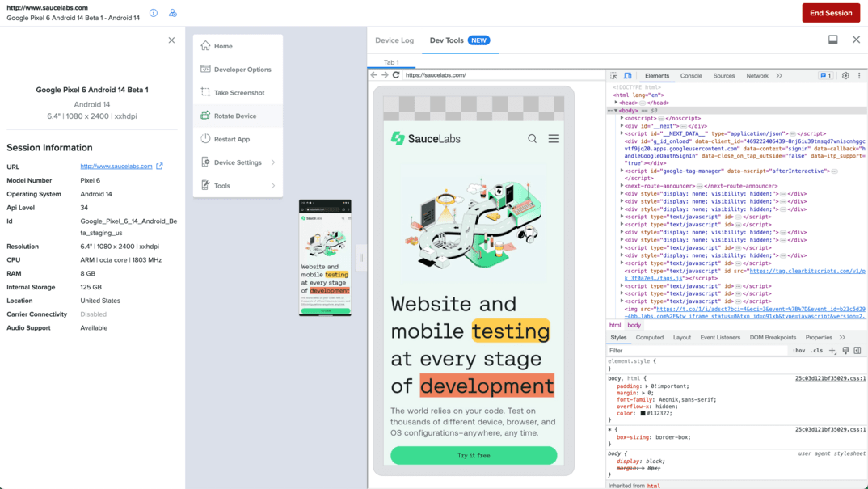Switch to the Console panel
This screenshot has width=868, height=489.
point(691,75)
